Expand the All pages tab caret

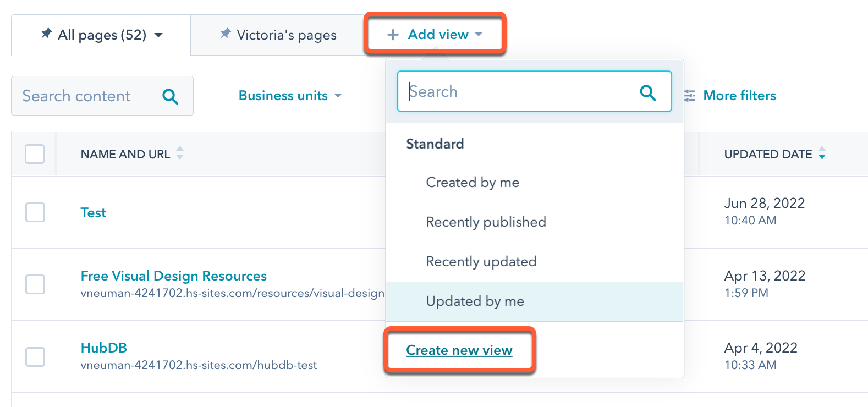tap(158, 35)
